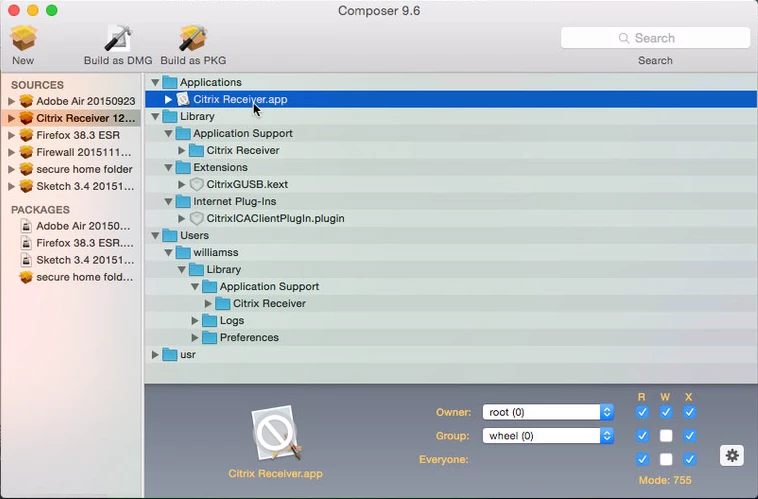Select the CitrixICAClientPlugIn.plugin row text
Screen dimensions: 758x499
point(276,219)
